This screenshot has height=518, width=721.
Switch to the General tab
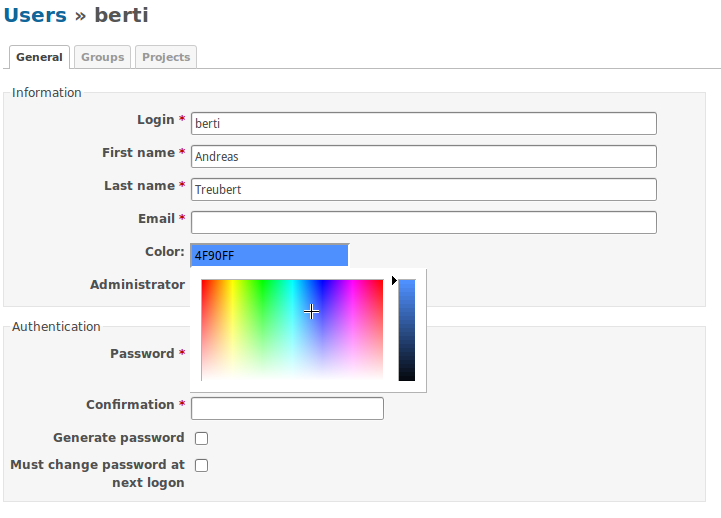click(x=39, y=57)
